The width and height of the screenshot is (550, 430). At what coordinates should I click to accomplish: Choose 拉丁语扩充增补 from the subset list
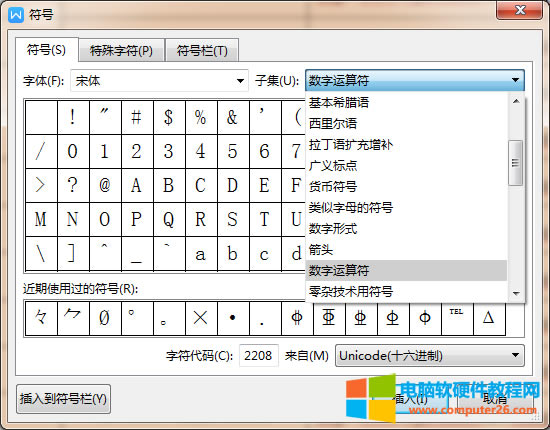point(406,145)
